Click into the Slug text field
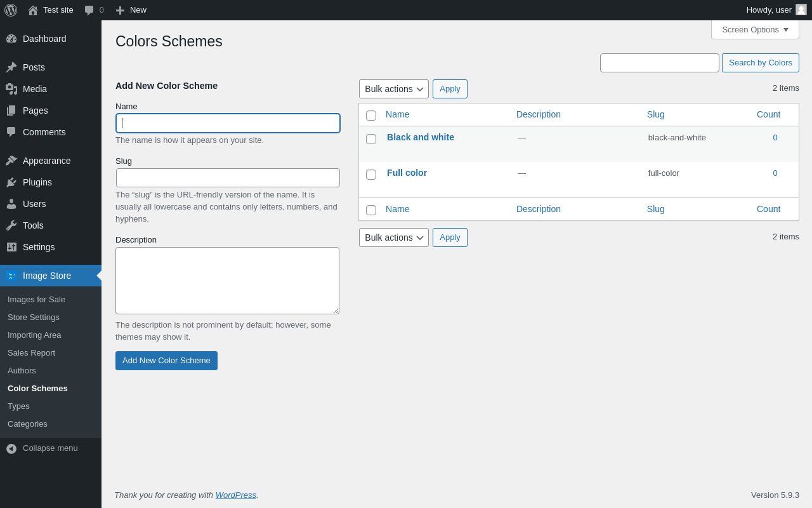Screen dimensions: 812x508 point(228,178)
